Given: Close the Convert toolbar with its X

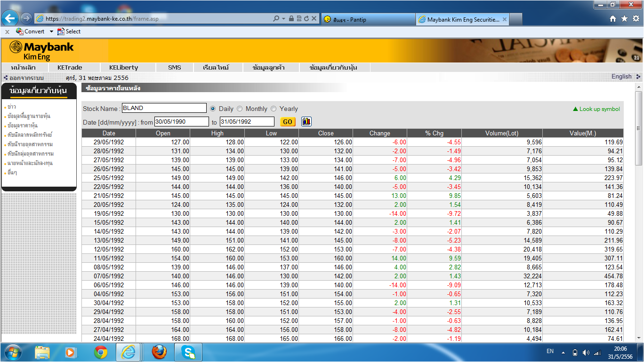Looking at the screenshot, I should point(7,31).
